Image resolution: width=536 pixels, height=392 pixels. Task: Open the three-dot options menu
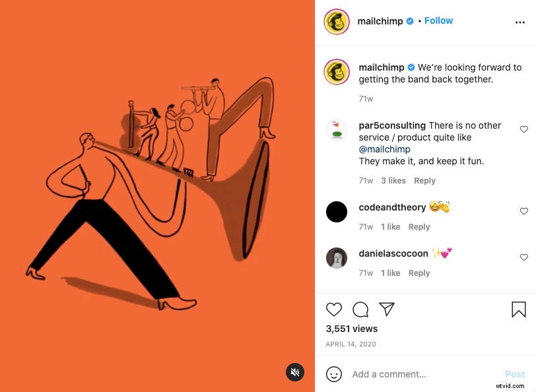pyautogui.click(x=521, y=22)
